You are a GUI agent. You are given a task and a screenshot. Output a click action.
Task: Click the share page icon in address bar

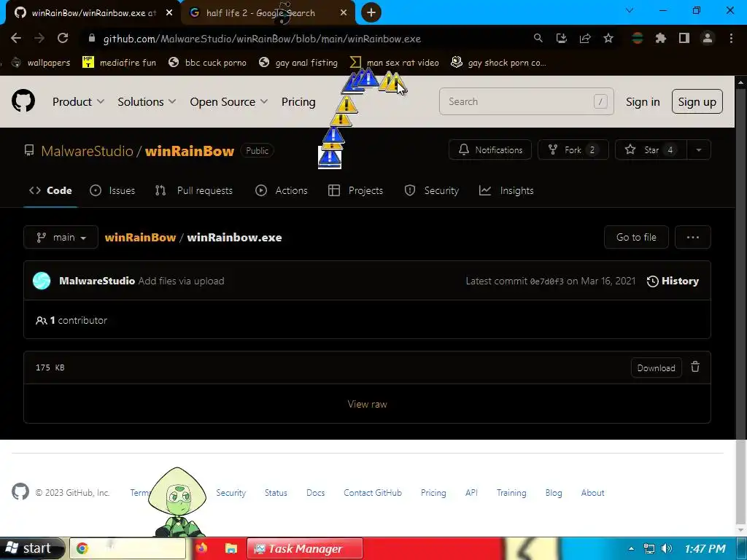[x=585, y=38]
